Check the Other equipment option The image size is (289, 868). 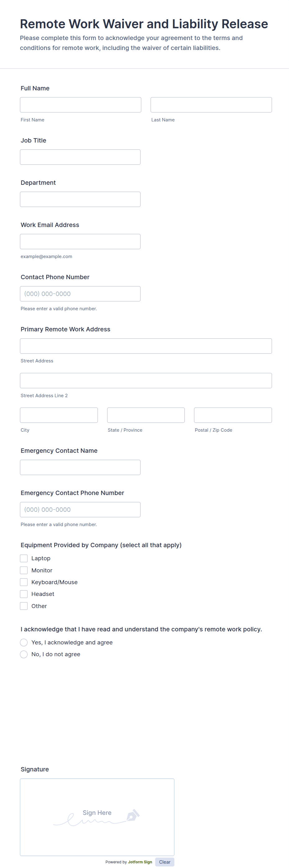click(x=24, y=606)
